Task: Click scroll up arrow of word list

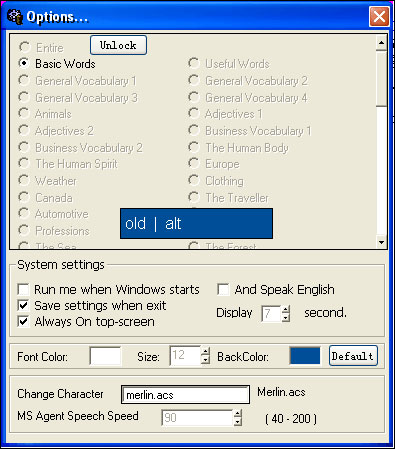Action: [382, 42]
